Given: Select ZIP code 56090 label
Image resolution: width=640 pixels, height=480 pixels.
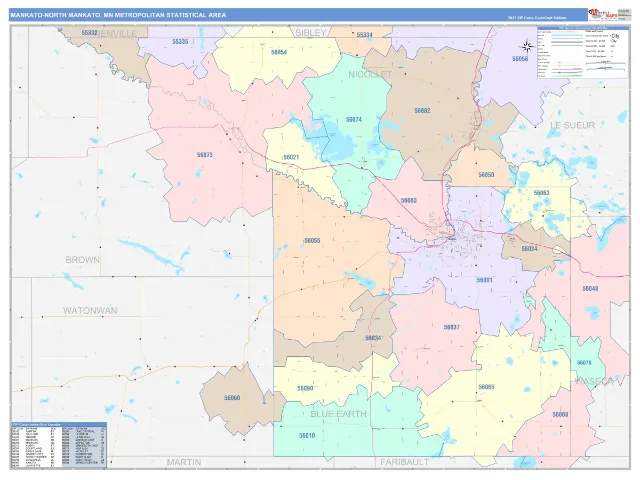Looking at the screenshot, I should [x=305, y=388].
